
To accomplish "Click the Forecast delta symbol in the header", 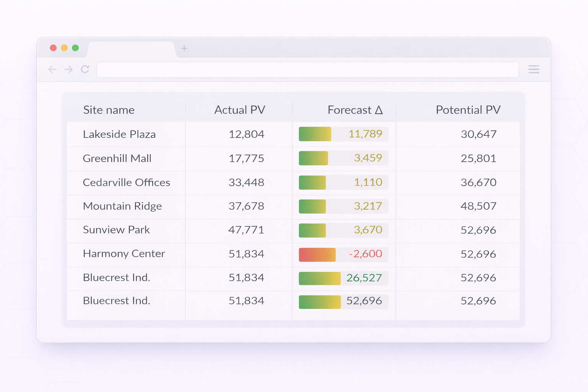I will coord(379,110).
